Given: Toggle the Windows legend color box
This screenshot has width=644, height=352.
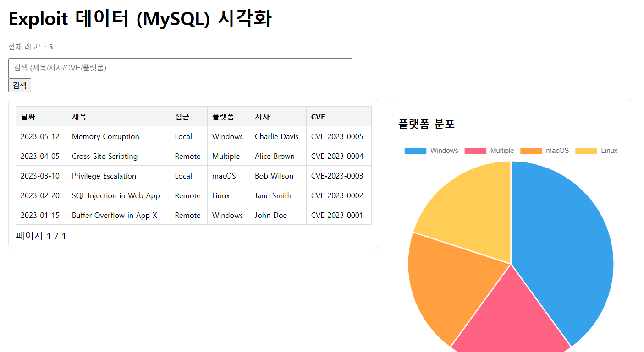Looking at the screenshot, I should coord(415,151).
